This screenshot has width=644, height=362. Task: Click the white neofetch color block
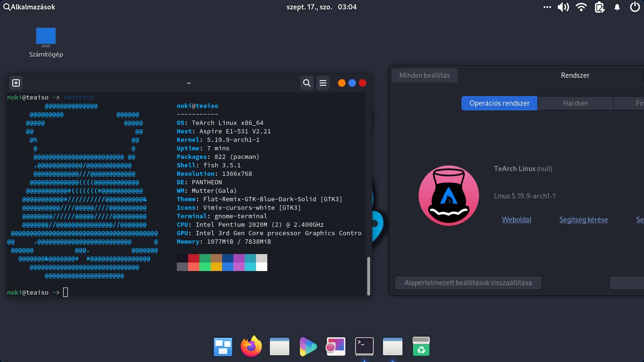point(262,267)
